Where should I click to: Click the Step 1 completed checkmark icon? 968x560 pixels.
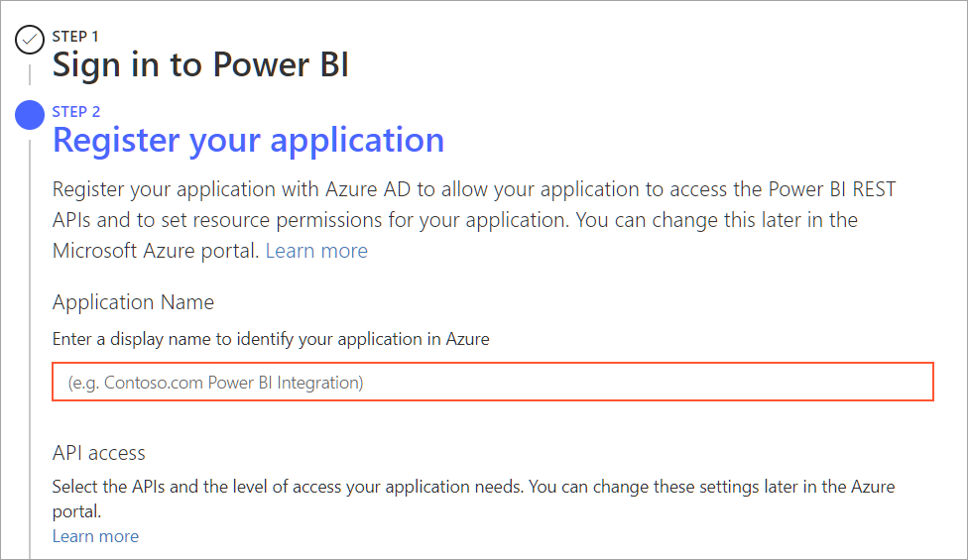point(31,41)
